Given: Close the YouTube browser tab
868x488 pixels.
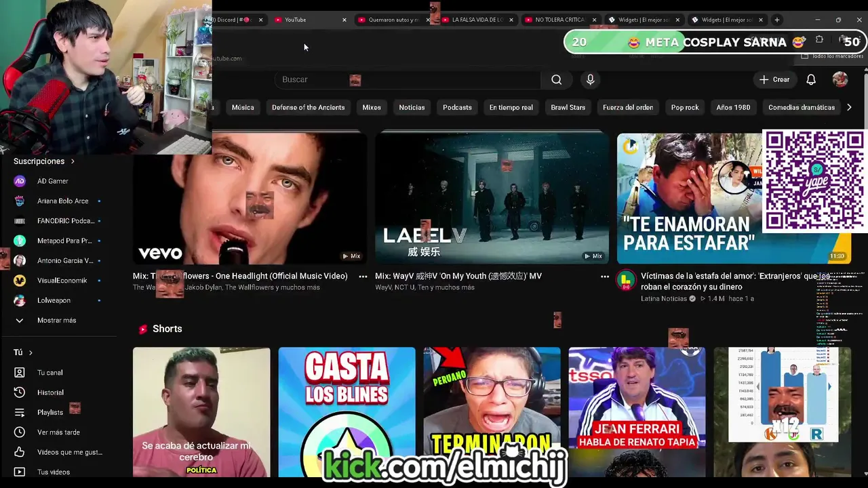Looking at the screenshot, I should pyautogui.click(x=344, y=20).
